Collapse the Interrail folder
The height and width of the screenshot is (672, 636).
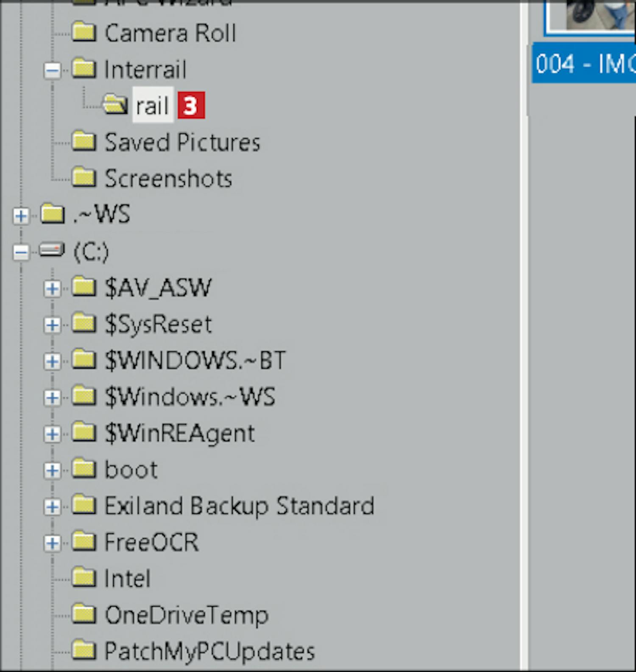[x=52, y=70]
